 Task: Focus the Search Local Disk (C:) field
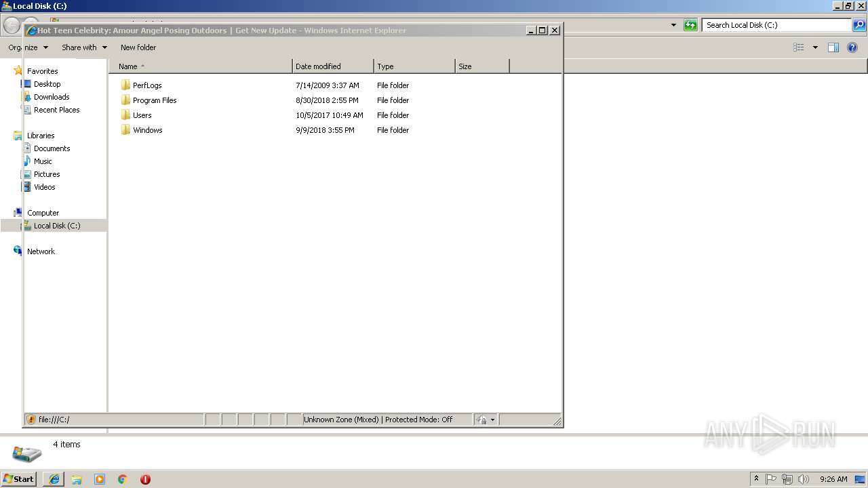[x=776, y=25]
